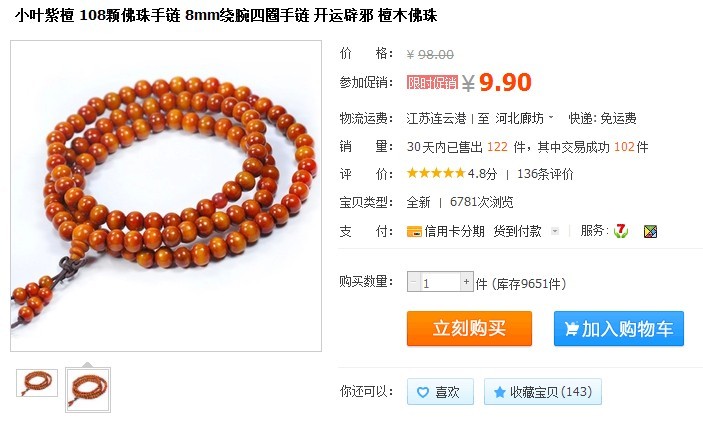Click the heart icon on 喜欢 button
The width and height of the screenshot is (703, 426).
click(423, 392)
